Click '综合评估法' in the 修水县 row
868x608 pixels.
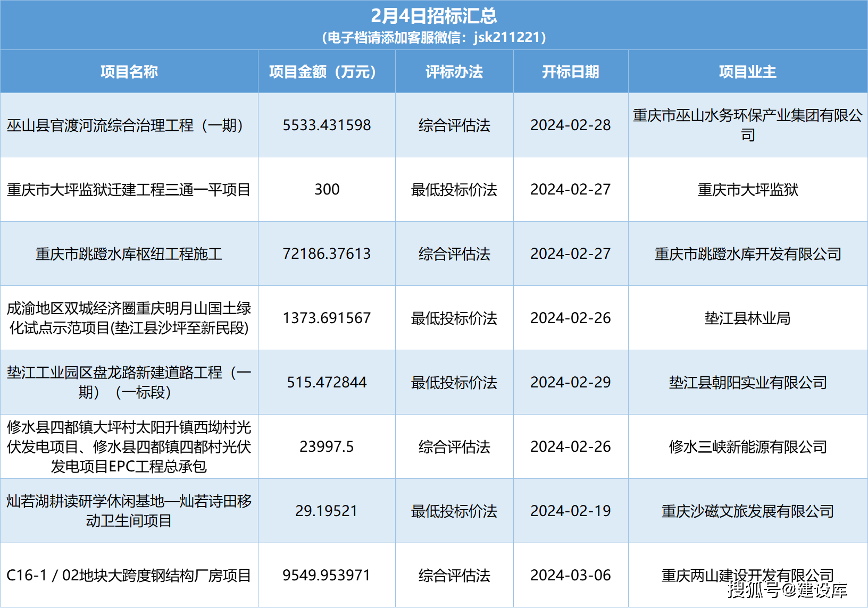coord(454,447)
